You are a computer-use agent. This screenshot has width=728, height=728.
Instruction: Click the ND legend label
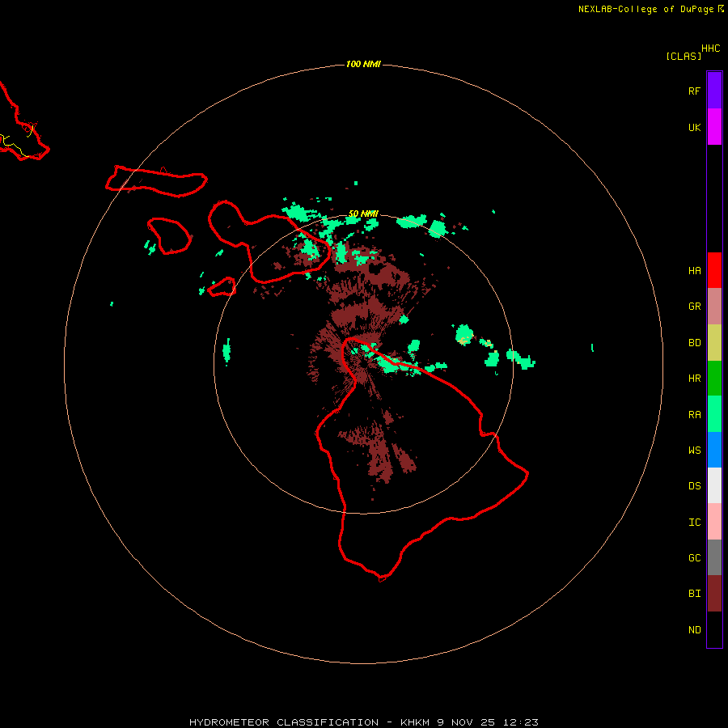coord(694,630)
